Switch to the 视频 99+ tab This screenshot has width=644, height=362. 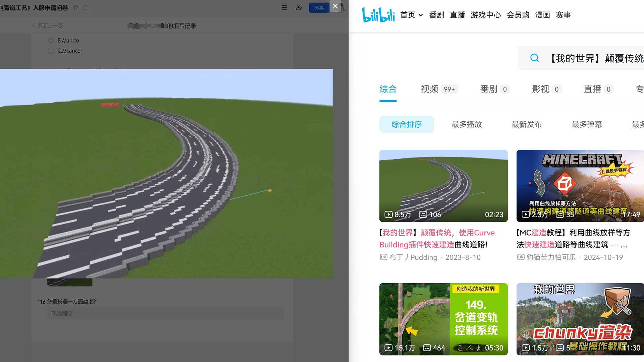coord(439,89)
